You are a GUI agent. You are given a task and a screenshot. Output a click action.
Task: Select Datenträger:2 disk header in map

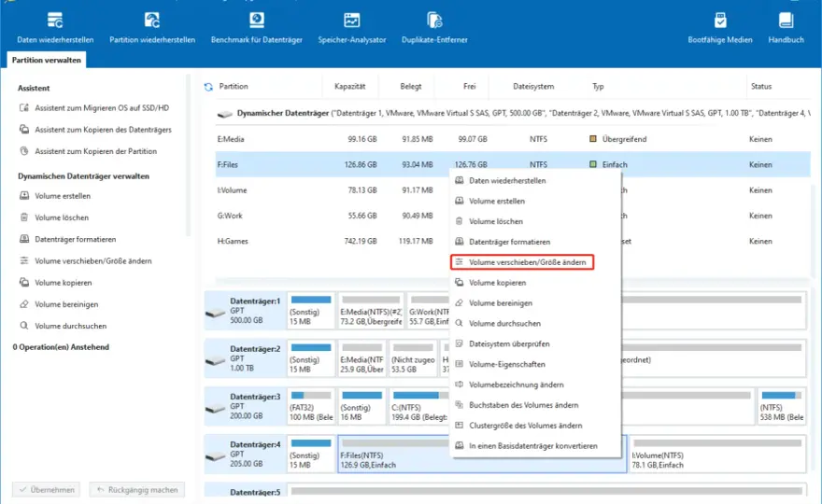coord(246,358)
